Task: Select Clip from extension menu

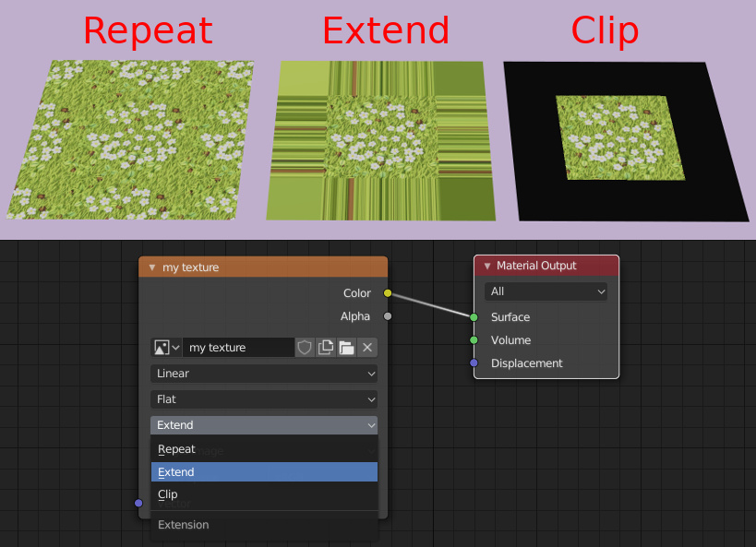Action: (264, 494)
